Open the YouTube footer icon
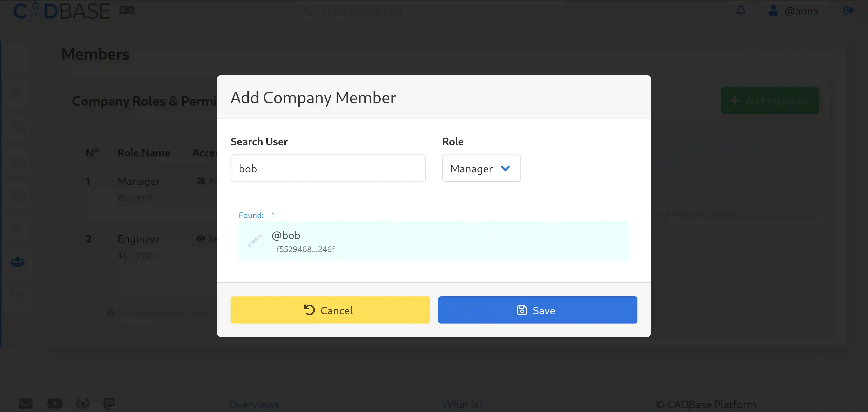 (x=54, y=403)
